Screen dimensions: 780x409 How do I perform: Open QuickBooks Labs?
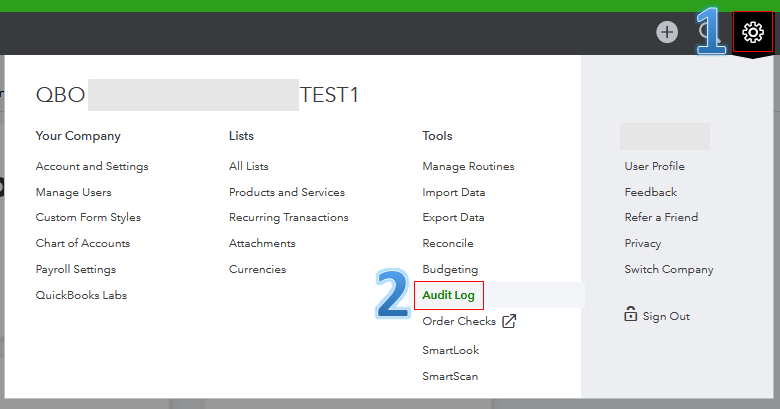pyautogui.click(x=81, y=295)
